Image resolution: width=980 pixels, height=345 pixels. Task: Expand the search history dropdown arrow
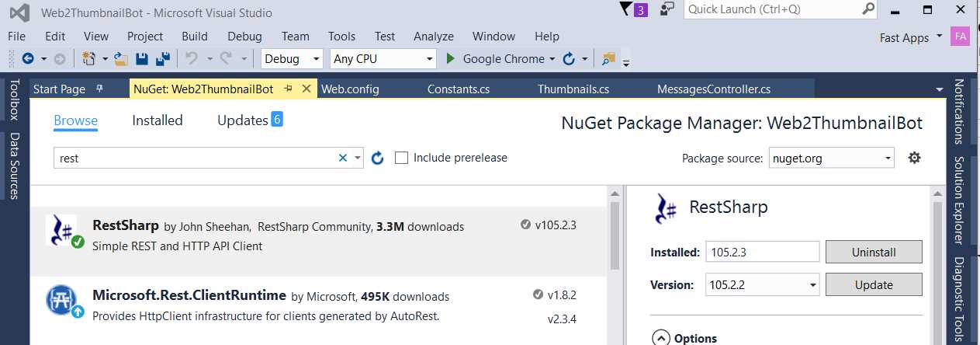pos(358,158)
